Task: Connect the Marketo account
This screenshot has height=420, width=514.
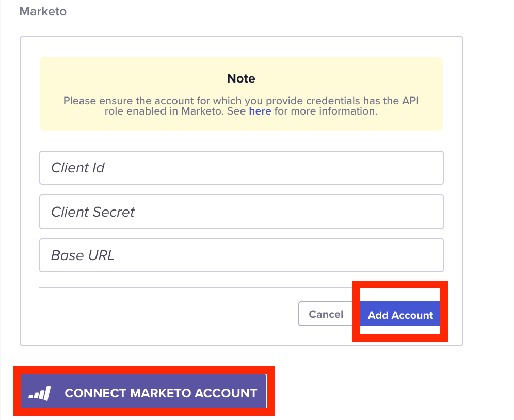Action: (x=143, y=391)
